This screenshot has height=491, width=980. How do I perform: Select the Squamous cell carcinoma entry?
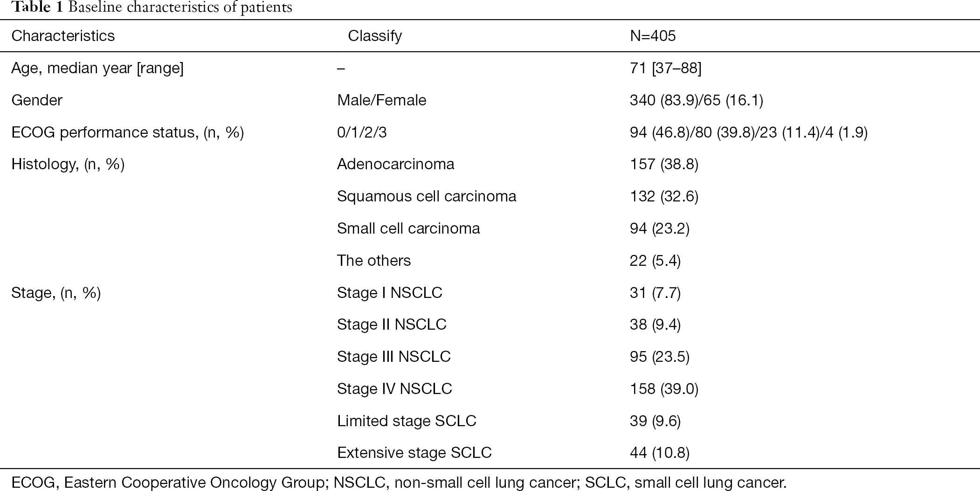click(427, 196)
